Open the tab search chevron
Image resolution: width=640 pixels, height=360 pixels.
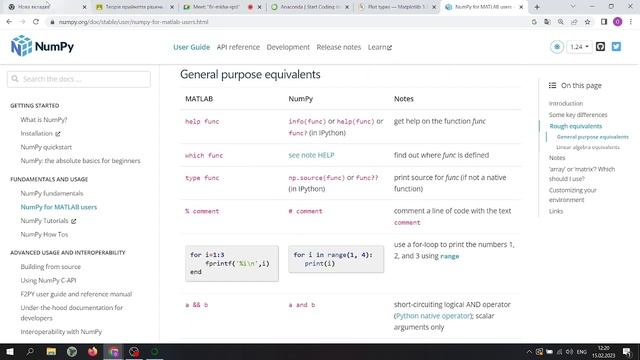click(573, 7)
